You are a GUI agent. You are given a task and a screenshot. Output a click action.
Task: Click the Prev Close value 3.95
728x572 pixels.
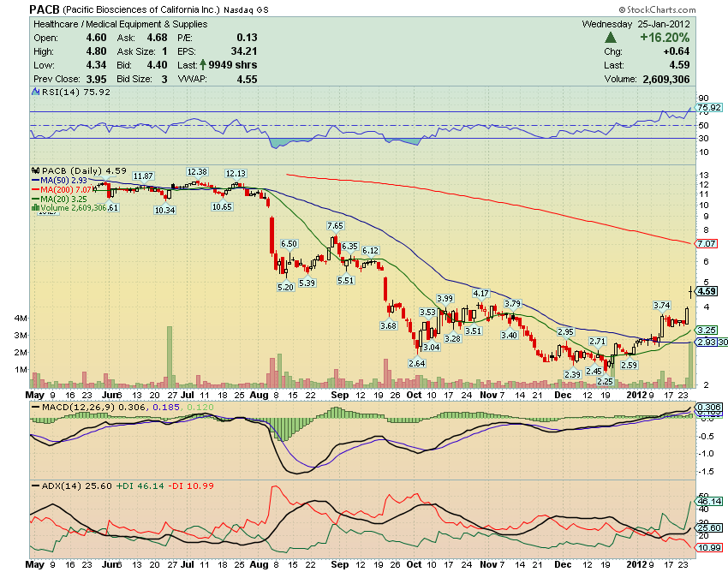coord(96,80)
